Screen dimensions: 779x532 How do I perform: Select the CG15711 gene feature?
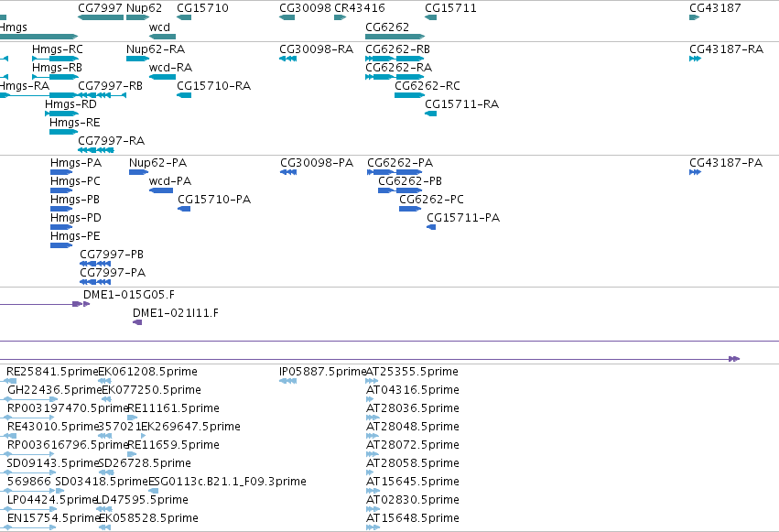click(431, 17)
